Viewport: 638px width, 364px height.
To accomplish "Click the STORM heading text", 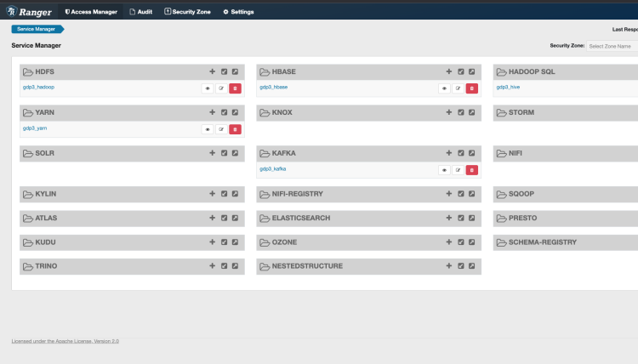I will pos(521,112).
